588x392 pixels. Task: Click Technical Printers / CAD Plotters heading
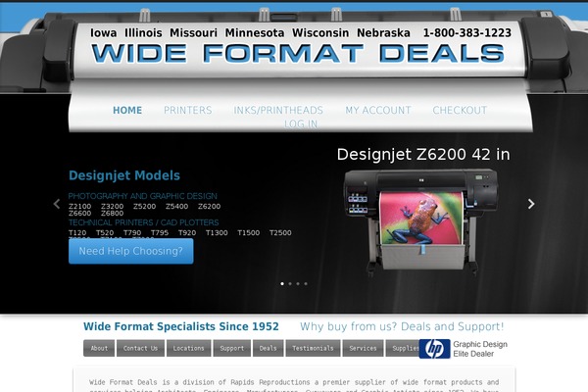pos(143,222)
